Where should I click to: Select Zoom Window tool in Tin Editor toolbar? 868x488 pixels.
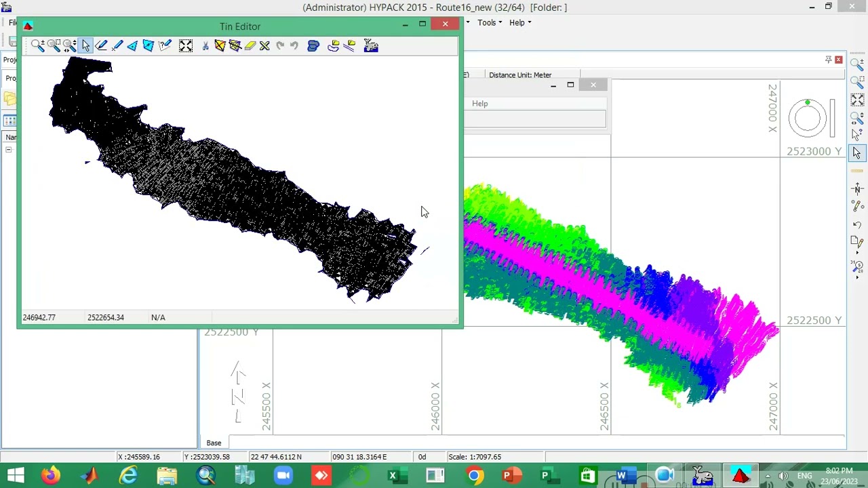point(54,45)
